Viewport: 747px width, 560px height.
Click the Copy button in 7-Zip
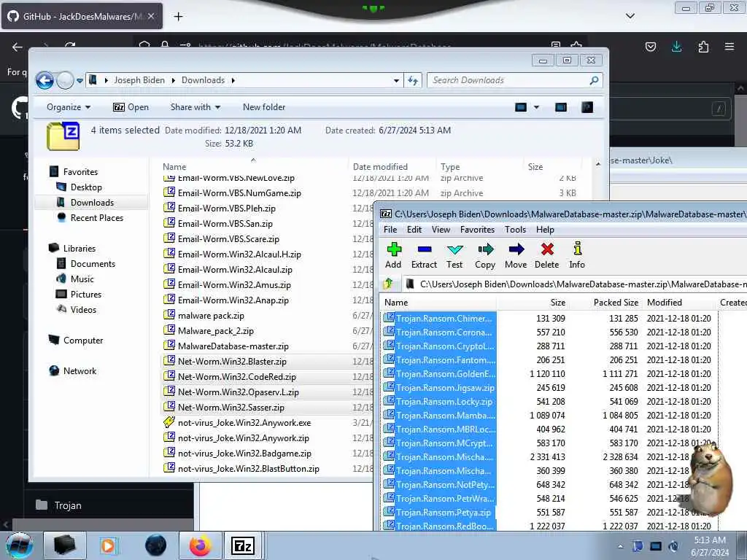pyautogui.click(x=485, y=256)
